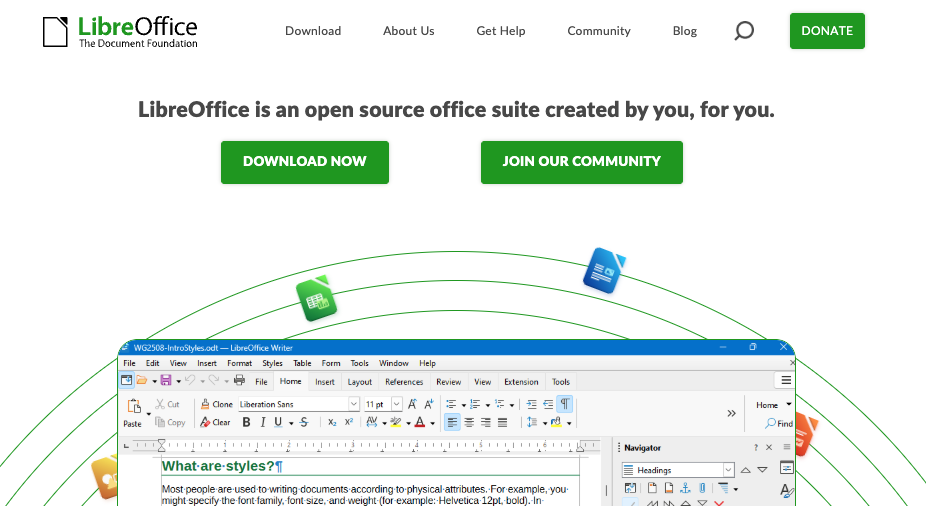Click the Increase font size icon
926x506 pixels.
tap(412, 404)
